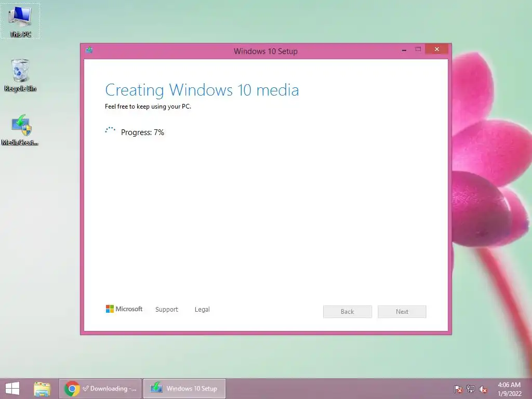Select the Recycle Bin desktop icon
Screen dimensions: 532x399
click(x=20, y=75)
